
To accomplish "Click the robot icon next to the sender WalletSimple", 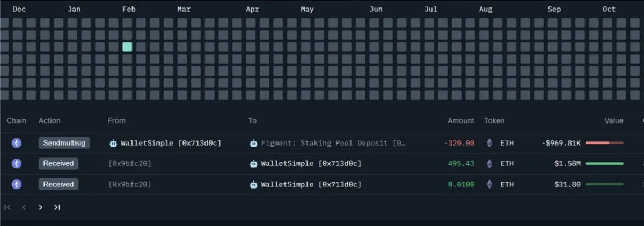I will [113, 143].
